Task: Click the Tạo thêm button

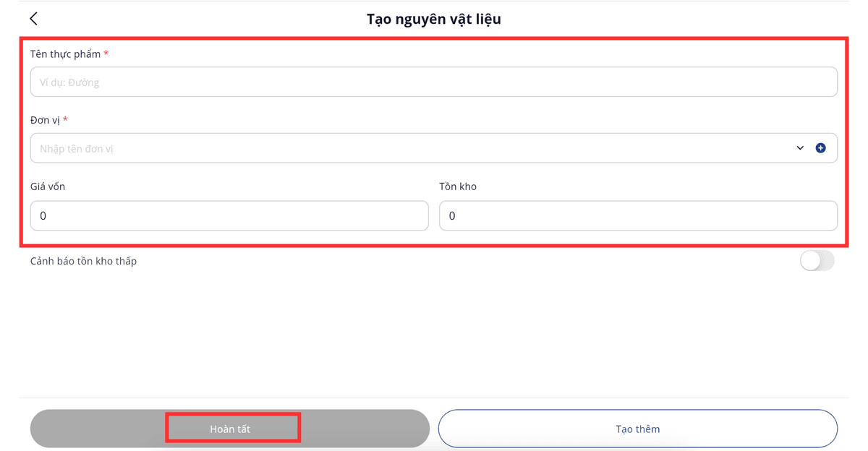Action: tap(638, 429)
